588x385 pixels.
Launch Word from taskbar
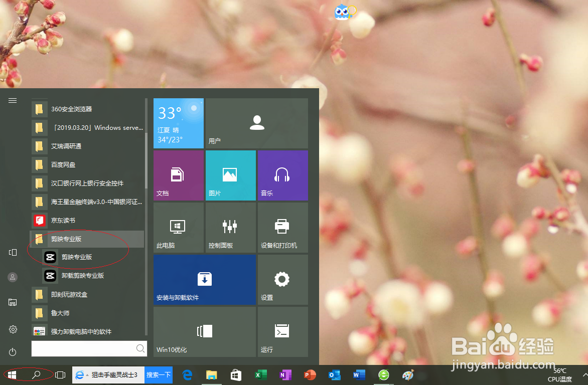[359, 375]
